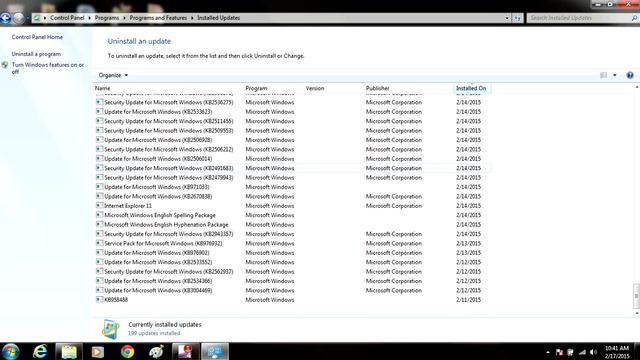Image resolution: width=640 pixels, height=360 pixels.
Task: Open the Uninstall a program link
Action: pos(36,54)
